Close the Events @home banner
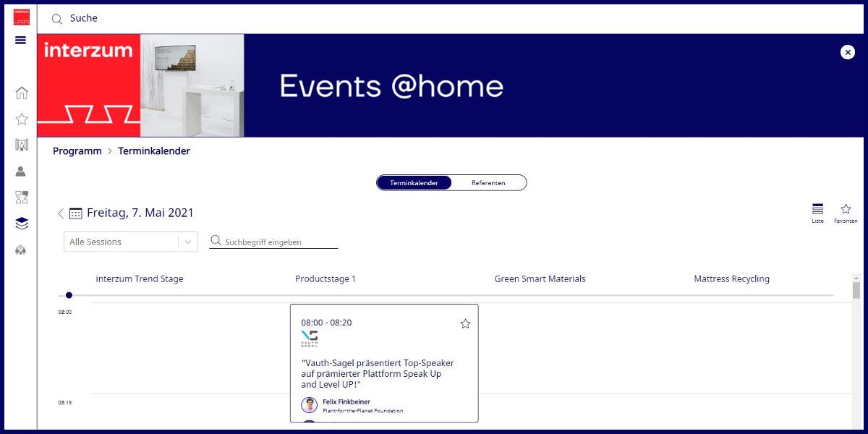The image size is (868, 434). pyautogui.click(x=848, y=52)
